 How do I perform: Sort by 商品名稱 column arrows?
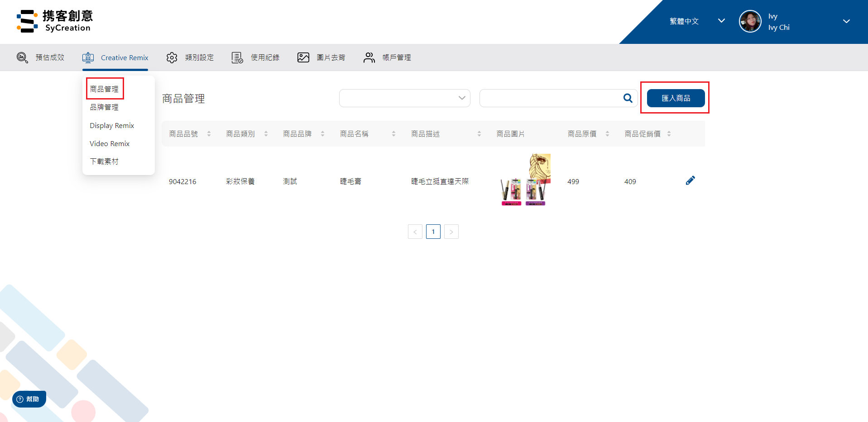coord(393,134)
